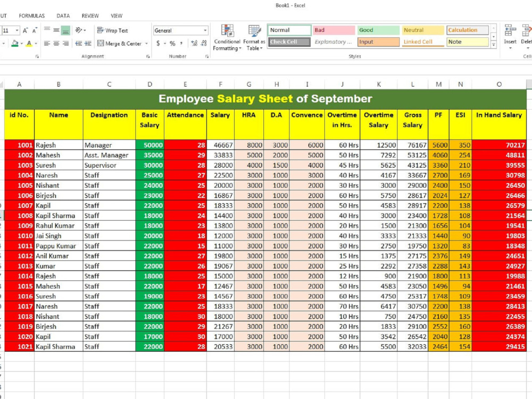Select column A header

point(19,84)
